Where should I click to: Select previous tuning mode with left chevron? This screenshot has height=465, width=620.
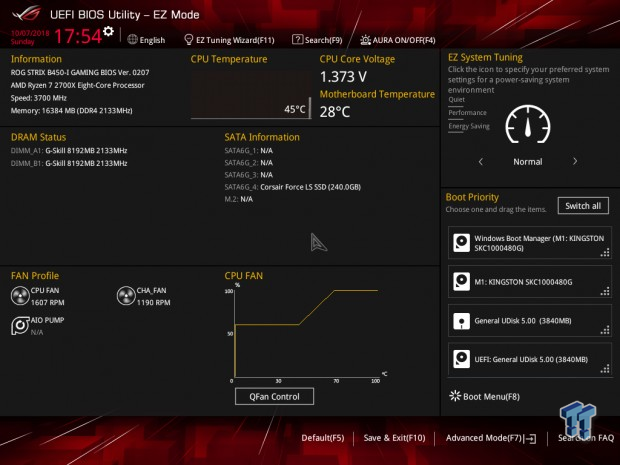481,161
